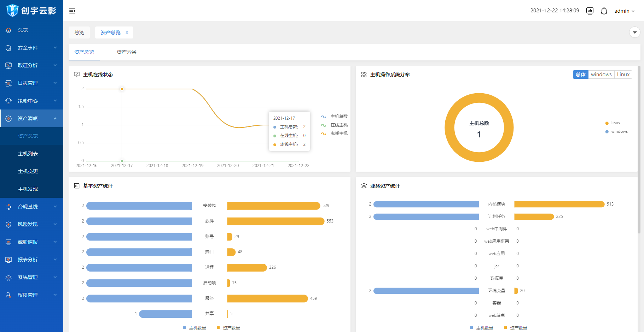
Task: Click the 总览 layers icon in sidebar
Action: click(x=8, y=30)
